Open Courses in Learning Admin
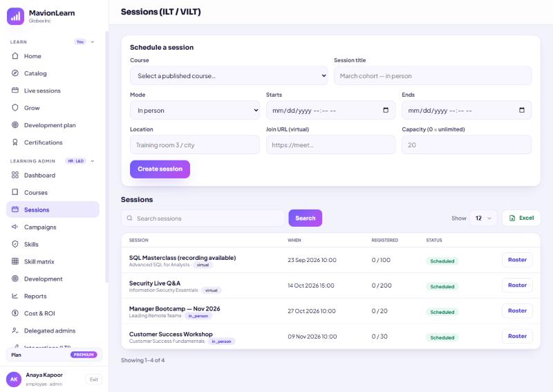 click(x=53, y=192)
